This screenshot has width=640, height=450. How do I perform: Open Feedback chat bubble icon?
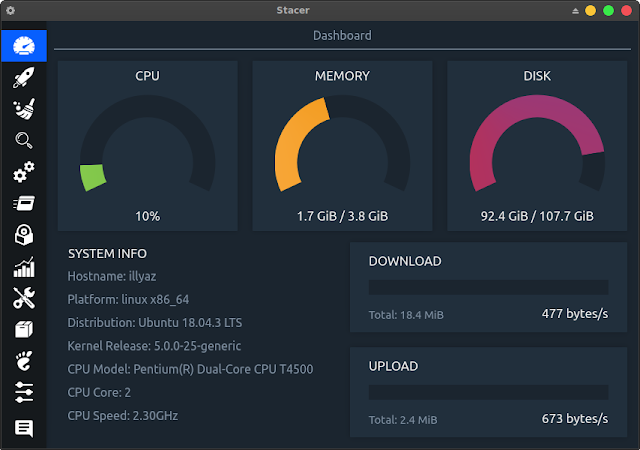click(x=24, y=429)
